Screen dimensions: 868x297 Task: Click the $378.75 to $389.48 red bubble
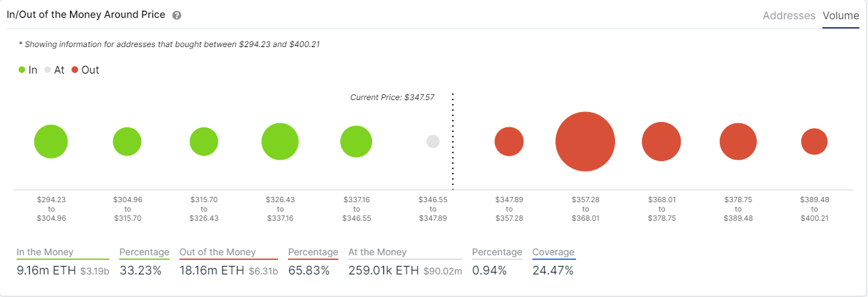pos(738,141)
